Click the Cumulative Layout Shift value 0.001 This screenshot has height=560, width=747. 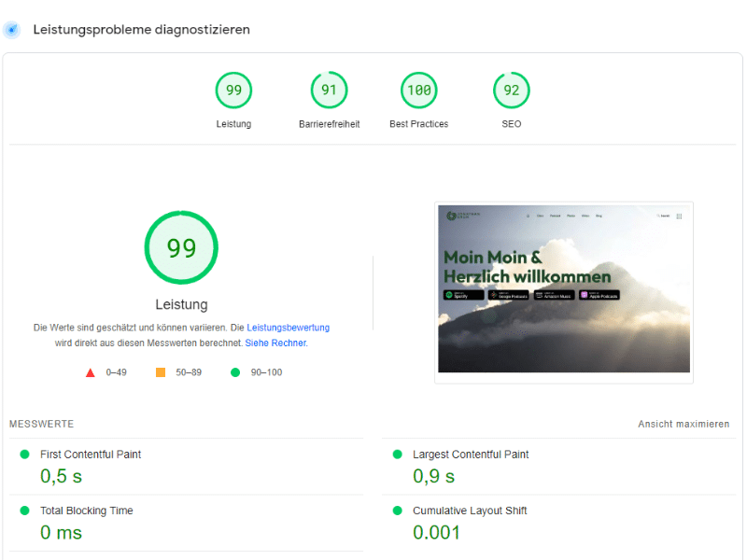[x=436, y=533]
